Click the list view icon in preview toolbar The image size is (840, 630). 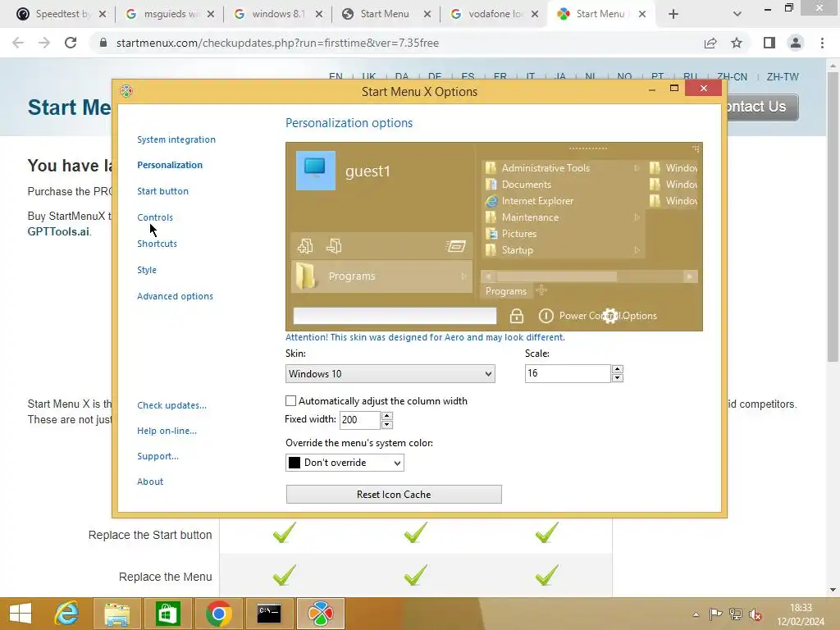point(456,246)
